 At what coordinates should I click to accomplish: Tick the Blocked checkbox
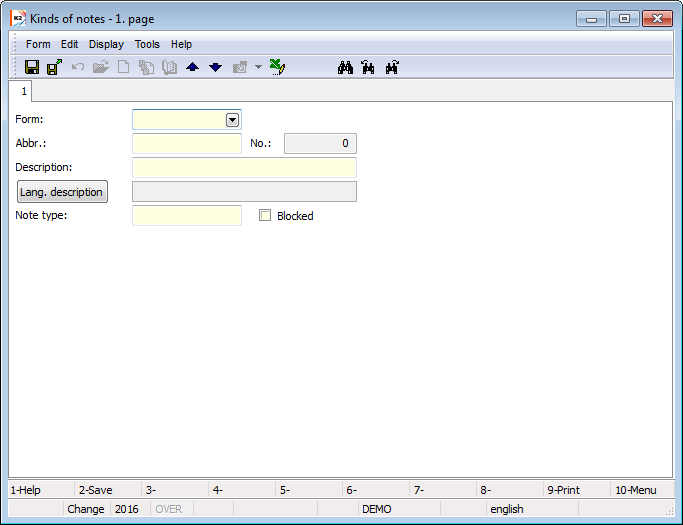coord(265,215)
